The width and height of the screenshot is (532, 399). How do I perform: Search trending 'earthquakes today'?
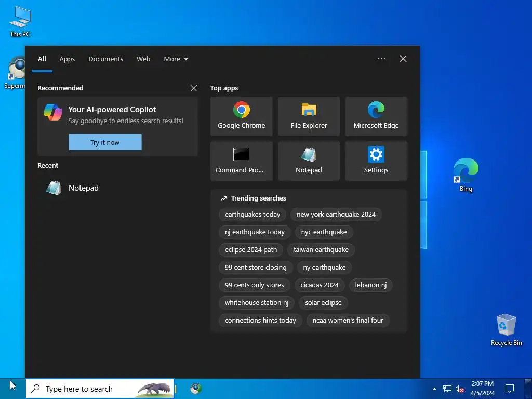point(252,215)
